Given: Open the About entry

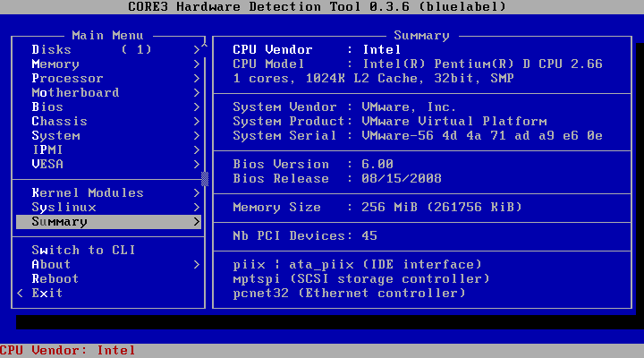Looking at the screenshot, I should [108, 265].
